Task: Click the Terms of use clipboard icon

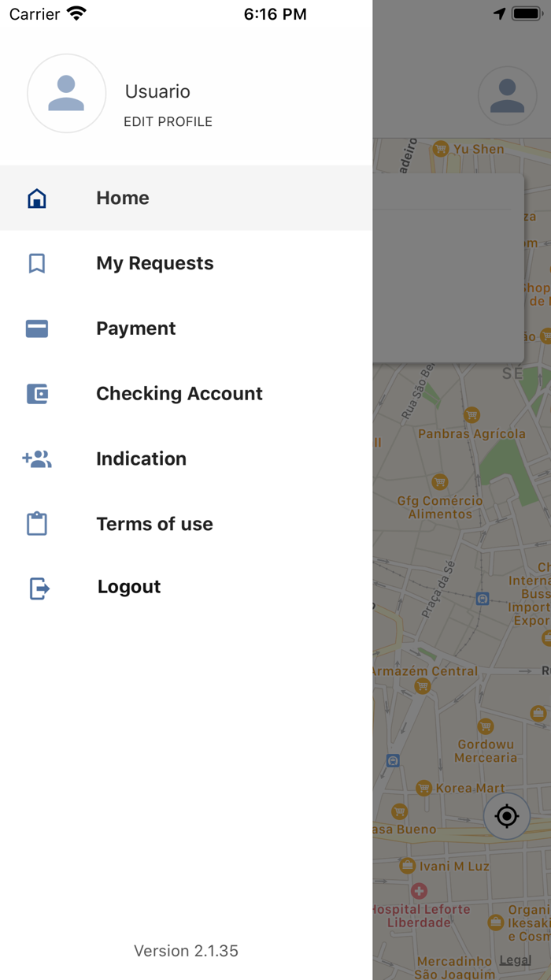Action: 37,524
